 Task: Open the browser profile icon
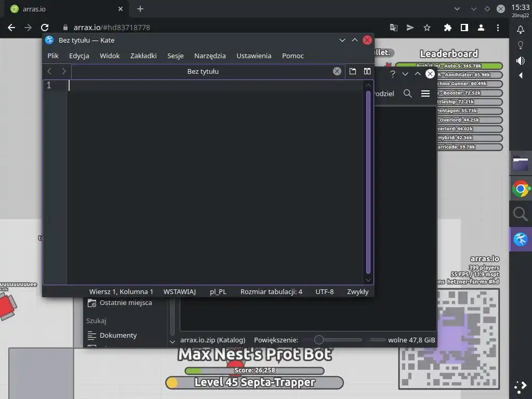[481, 28]
